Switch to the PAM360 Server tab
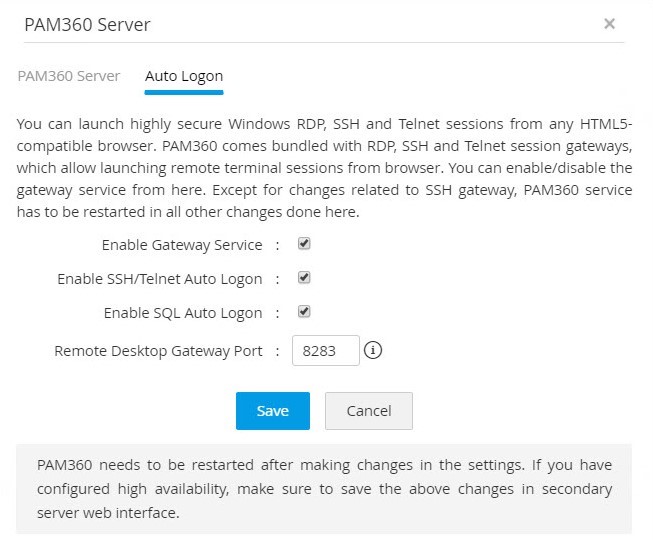 click(x=69, y=76)
